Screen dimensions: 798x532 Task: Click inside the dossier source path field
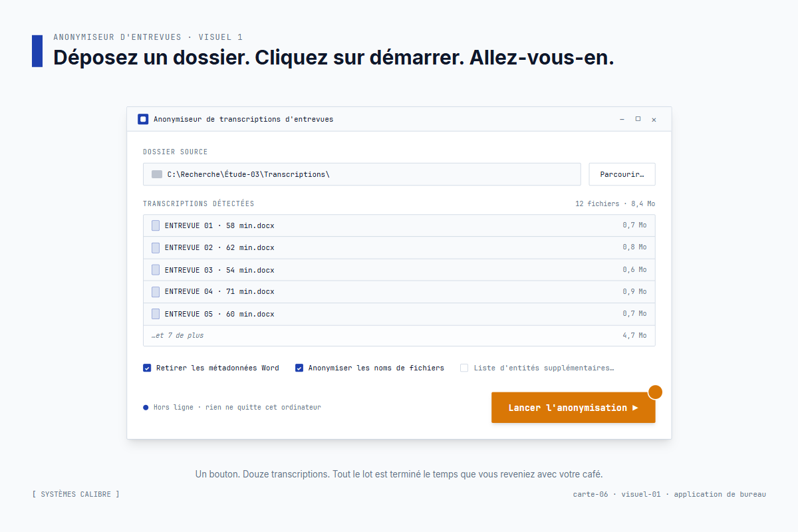tap(362, 174)
